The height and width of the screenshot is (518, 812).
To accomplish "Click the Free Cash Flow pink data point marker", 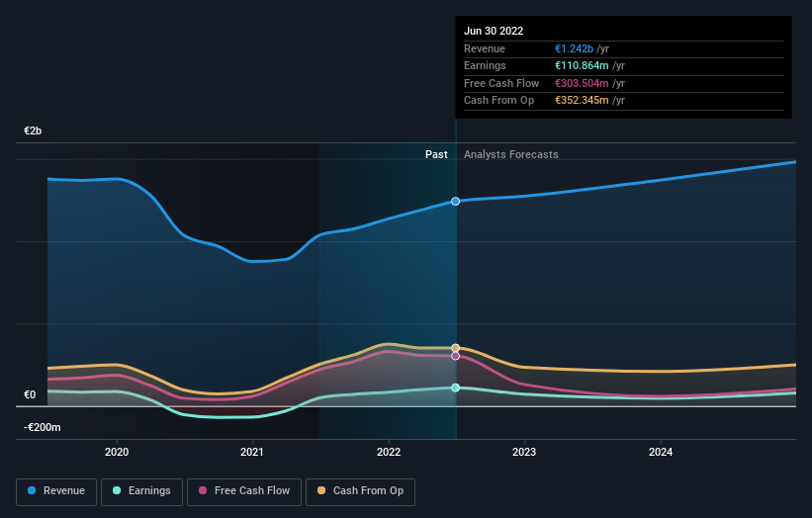I will pos(455,356).
